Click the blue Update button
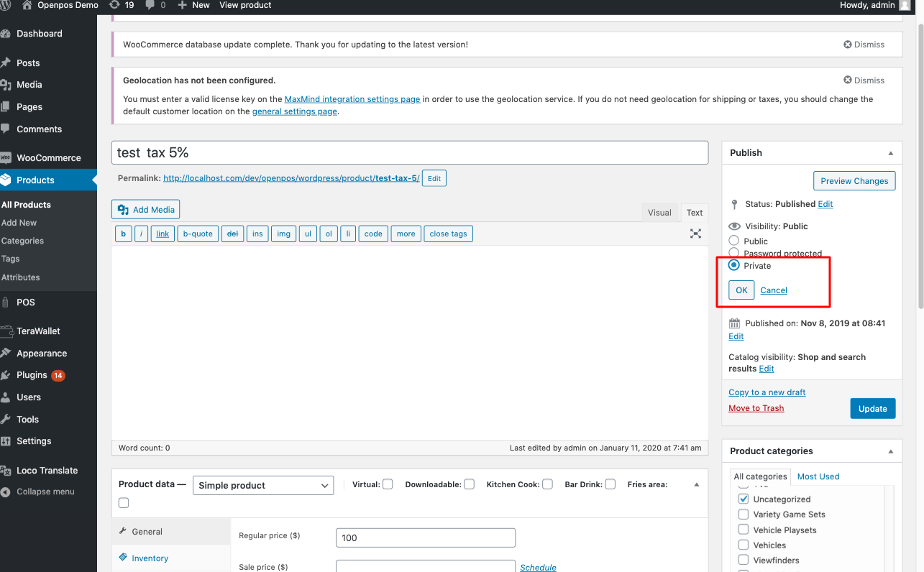This screenshot has width=924, height=572. tap(872, 409)
